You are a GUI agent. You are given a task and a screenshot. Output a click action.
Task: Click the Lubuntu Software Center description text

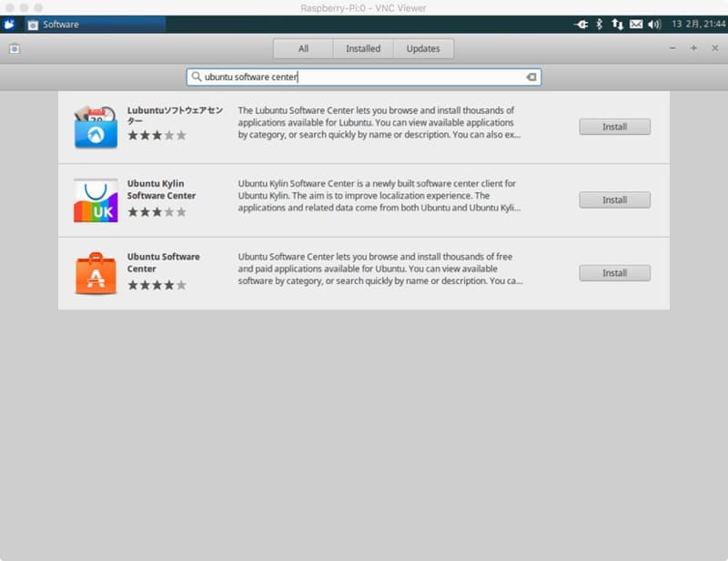click(379, 122)
